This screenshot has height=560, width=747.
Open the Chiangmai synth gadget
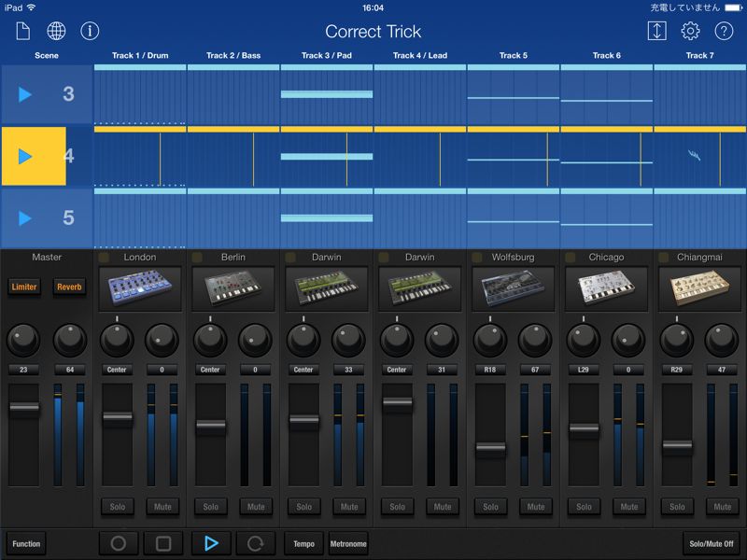[x=699, y=288]
